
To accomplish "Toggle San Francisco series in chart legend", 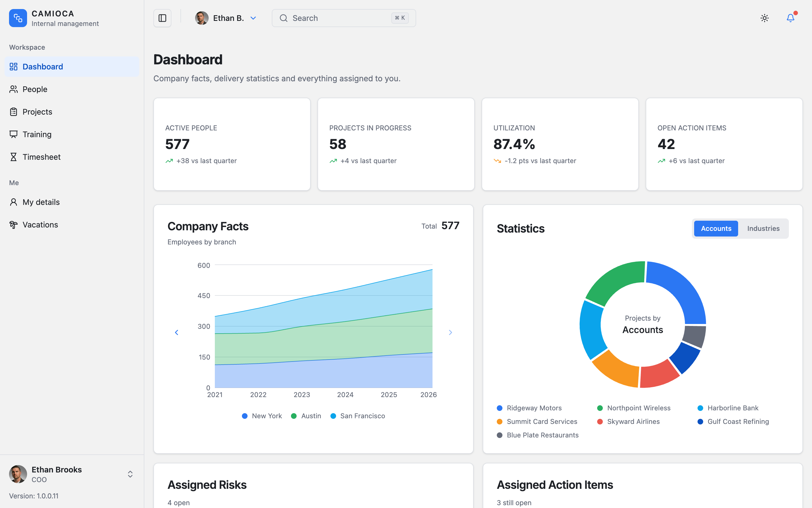I will (x=358, y=416).
